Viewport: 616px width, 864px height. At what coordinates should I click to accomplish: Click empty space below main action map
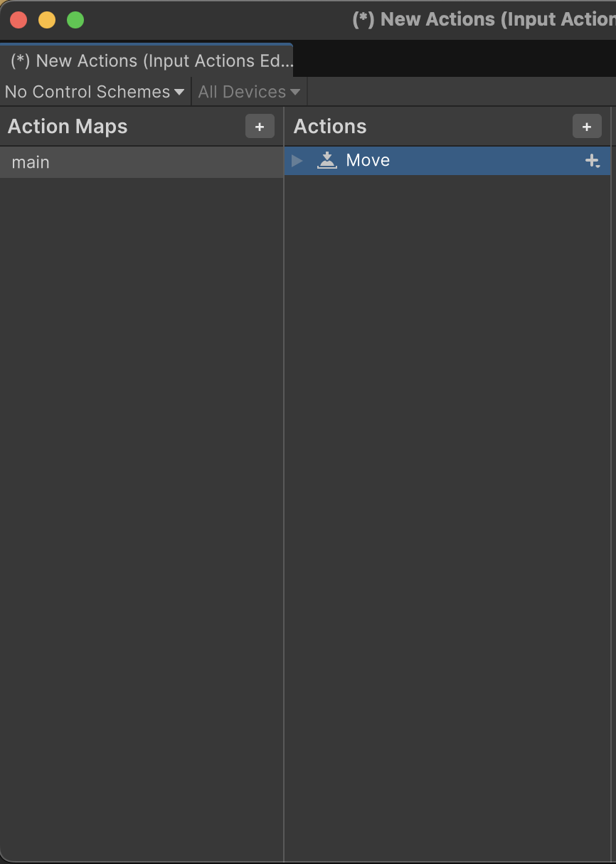[x=142, y=498]
